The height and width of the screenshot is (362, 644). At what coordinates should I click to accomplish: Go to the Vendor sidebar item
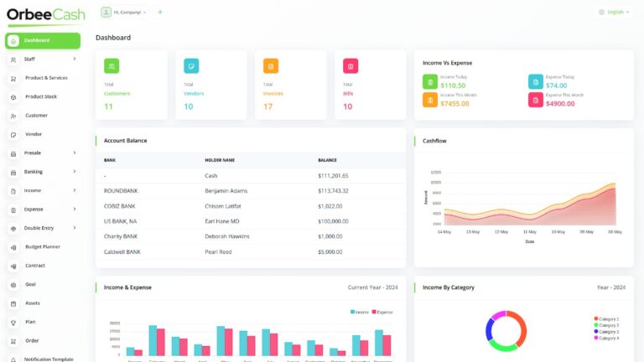click(34, 134)
